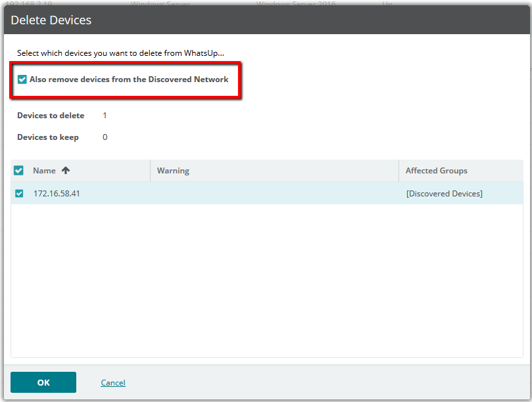Click the [Discovered Devices] group cell

click(x=444, y=194)
